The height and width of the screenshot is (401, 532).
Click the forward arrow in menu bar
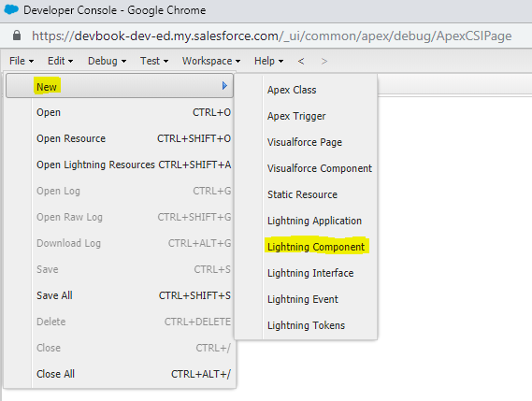tap(324, 61)
